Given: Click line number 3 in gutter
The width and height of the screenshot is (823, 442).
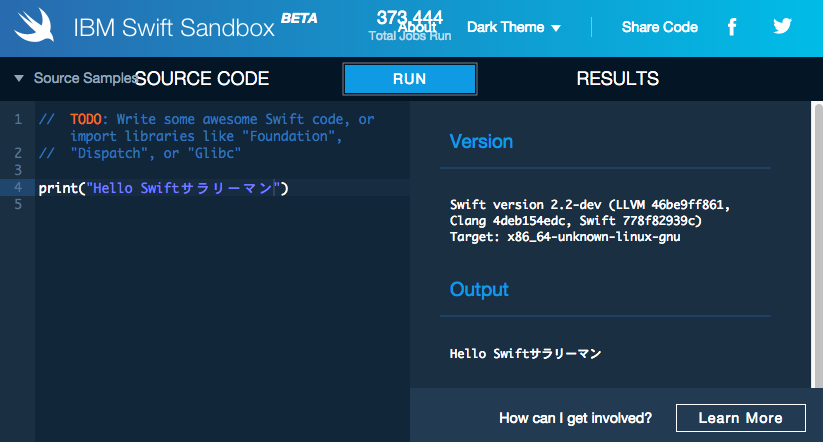Looking at the screenshot, I should (18, 170).
